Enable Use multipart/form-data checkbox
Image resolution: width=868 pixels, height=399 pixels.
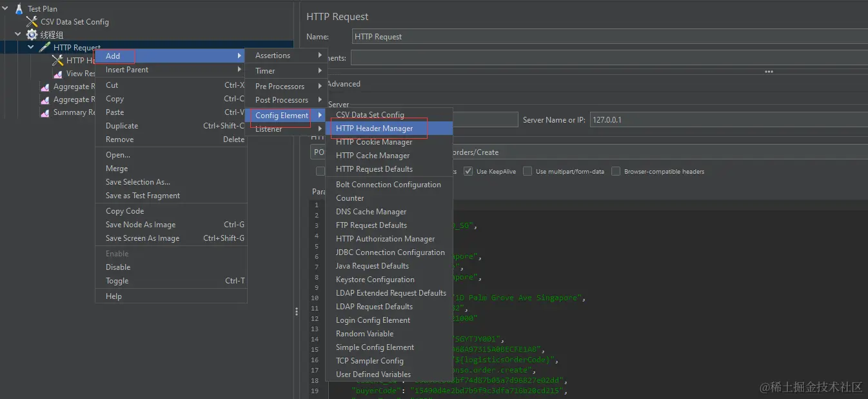tap(528, 172)
